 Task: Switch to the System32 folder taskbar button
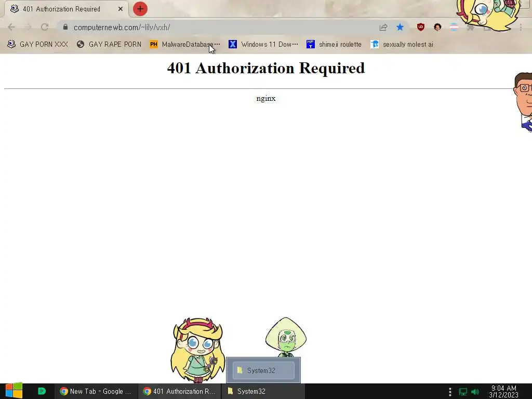tap(263, 391)
